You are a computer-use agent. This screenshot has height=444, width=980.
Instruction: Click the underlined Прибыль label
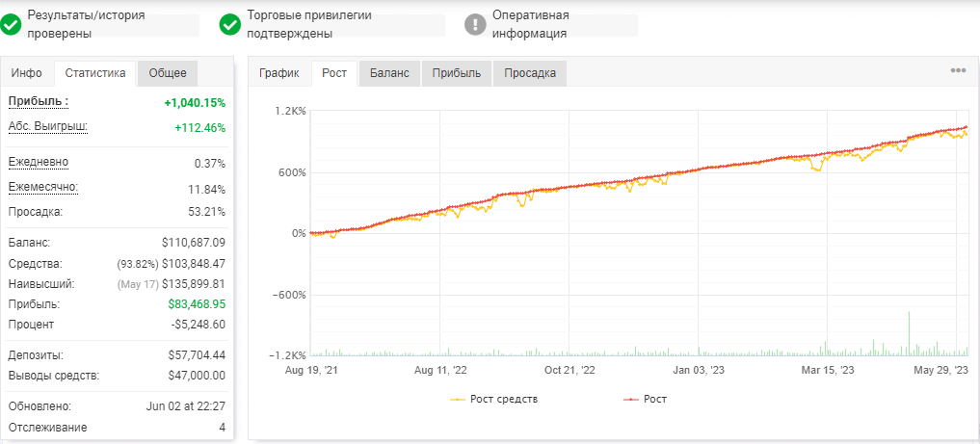point(39,101)
